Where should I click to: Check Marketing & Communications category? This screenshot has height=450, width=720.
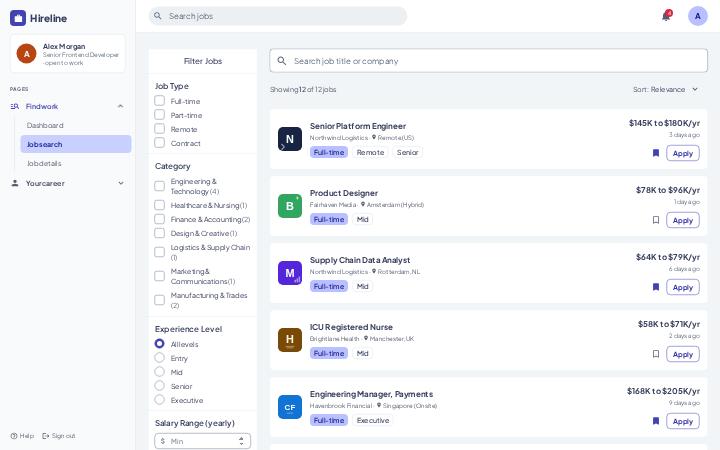(x=159, y=276)
